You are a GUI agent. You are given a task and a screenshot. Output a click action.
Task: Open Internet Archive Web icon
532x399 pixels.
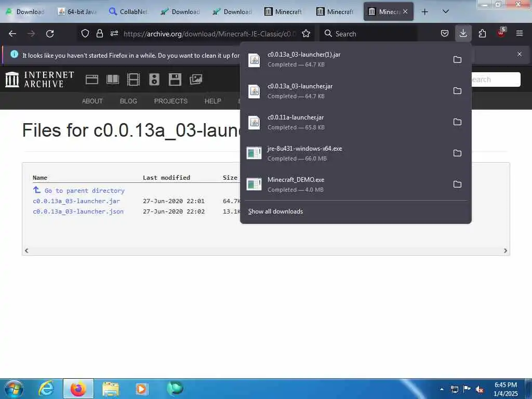pyautogui.click(x=91, y=79)
